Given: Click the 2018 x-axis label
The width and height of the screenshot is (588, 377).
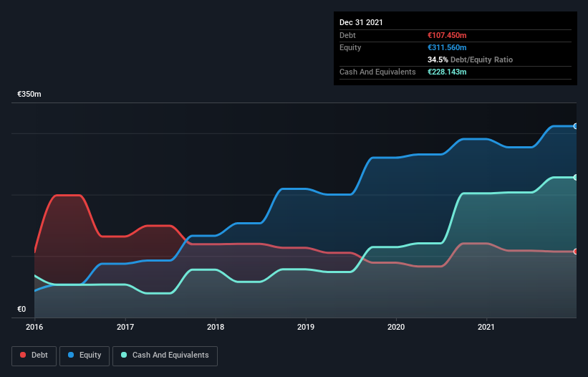Looking at the screenshot, I should [216, 327].
